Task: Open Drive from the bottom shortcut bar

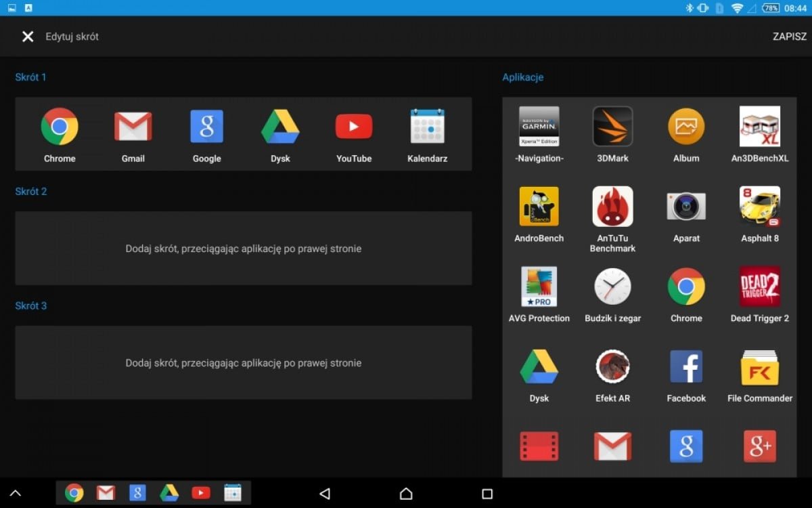Action: tap(169, 493)
